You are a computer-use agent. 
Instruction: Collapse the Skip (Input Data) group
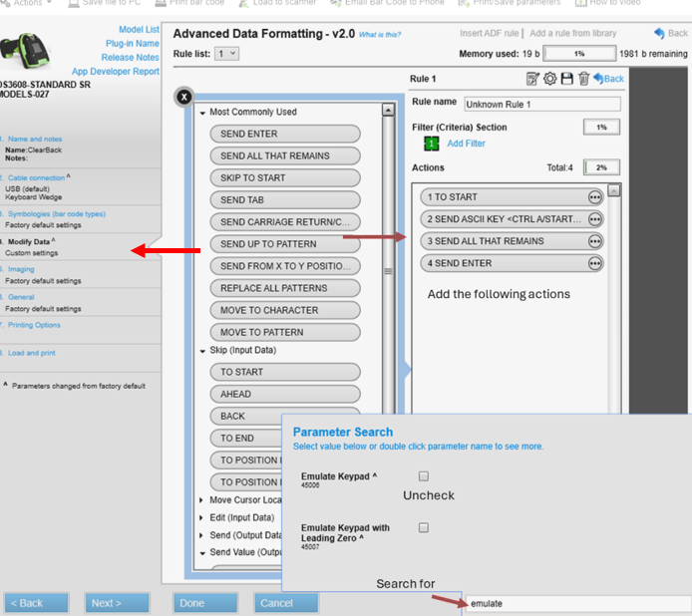point(202,351)
